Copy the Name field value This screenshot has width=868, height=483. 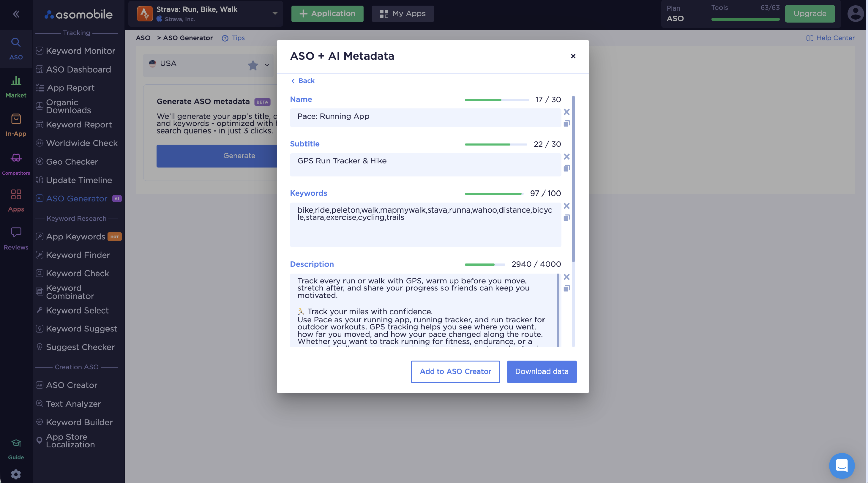click(x=566, y=123)
